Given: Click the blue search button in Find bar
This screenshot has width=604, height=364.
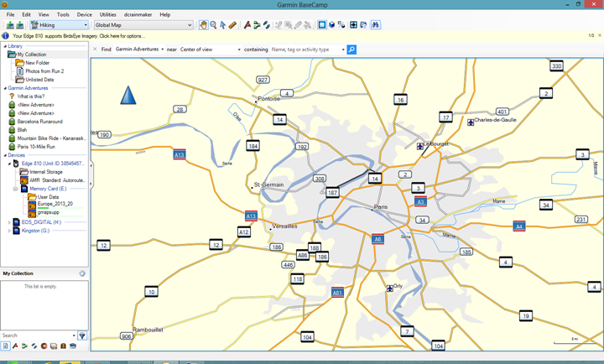Looking at the screenshot, I should tap(351, 49).
